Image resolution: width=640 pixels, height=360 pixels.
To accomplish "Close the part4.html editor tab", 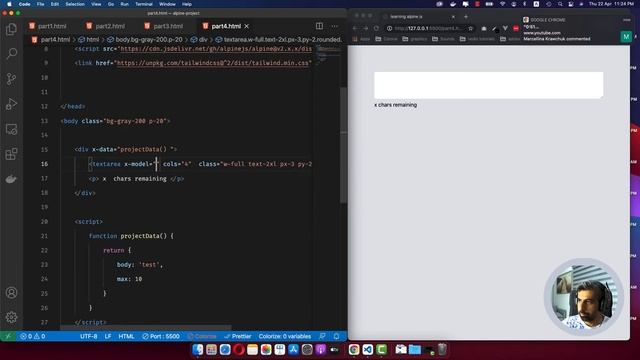I will tap(247, 26).
